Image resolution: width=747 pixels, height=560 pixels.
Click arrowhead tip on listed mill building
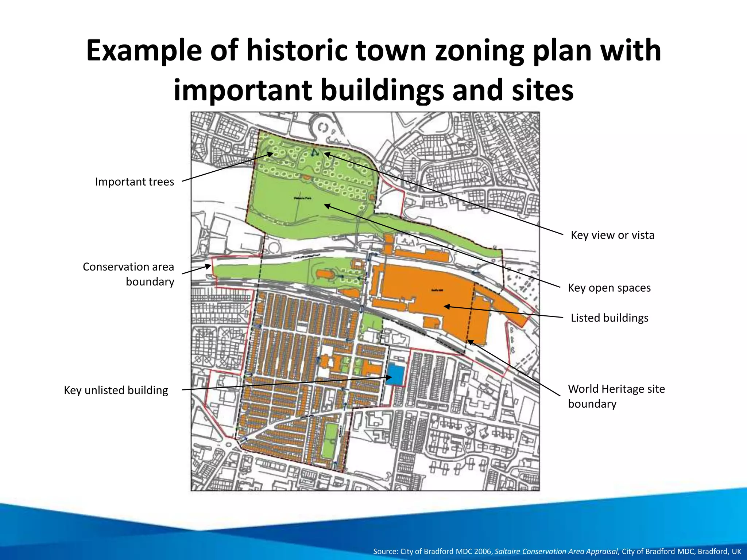coord(446,307)
